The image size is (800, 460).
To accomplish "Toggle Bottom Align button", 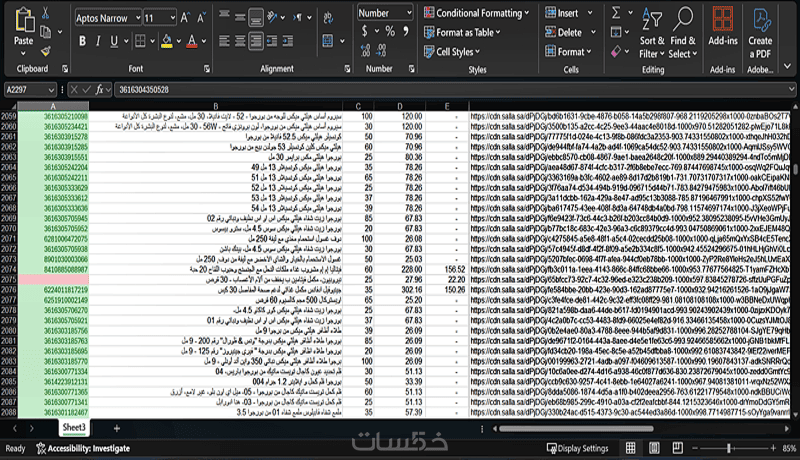I will click(x=256, y=17).
